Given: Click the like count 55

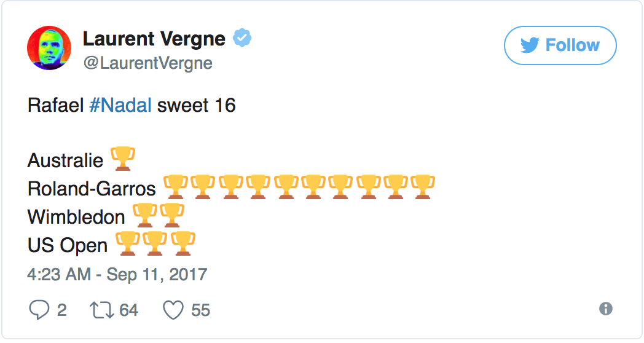Looking at the screenshot, I should pyautogui.click(x=200, y=310).
